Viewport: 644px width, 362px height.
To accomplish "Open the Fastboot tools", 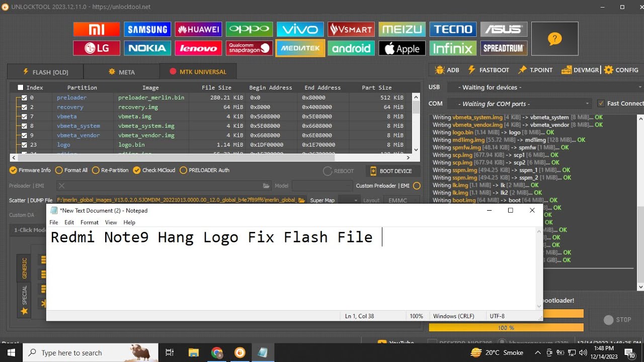I will (488, 70).
